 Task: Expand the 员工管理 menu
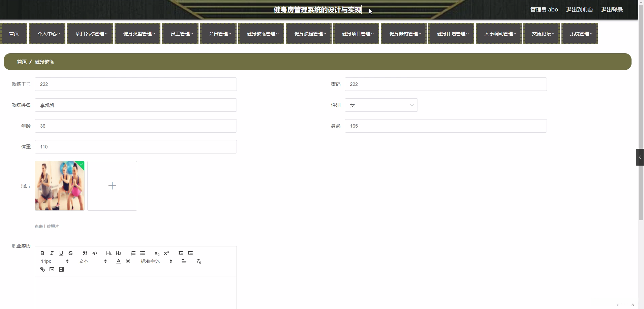[180, 34]
